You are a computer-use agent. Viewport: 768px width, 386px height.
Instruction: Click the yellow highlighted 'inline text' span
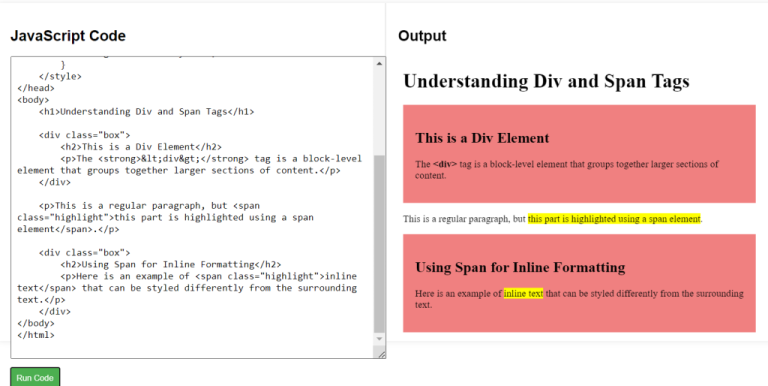(524, 293)
